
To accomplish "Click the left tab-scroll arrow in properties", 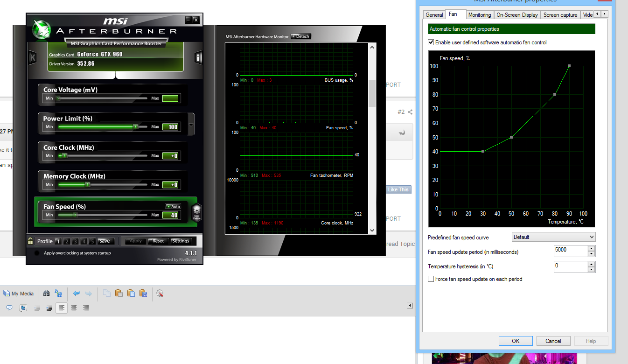I will [597, 14].
